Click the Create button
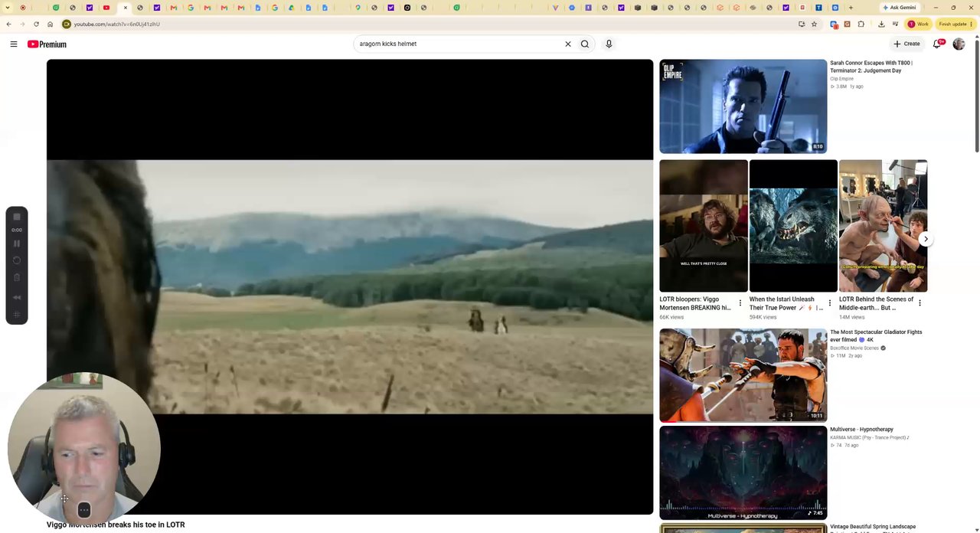The image size is (980, 533). pyautogui.click(x=906, y=44)
